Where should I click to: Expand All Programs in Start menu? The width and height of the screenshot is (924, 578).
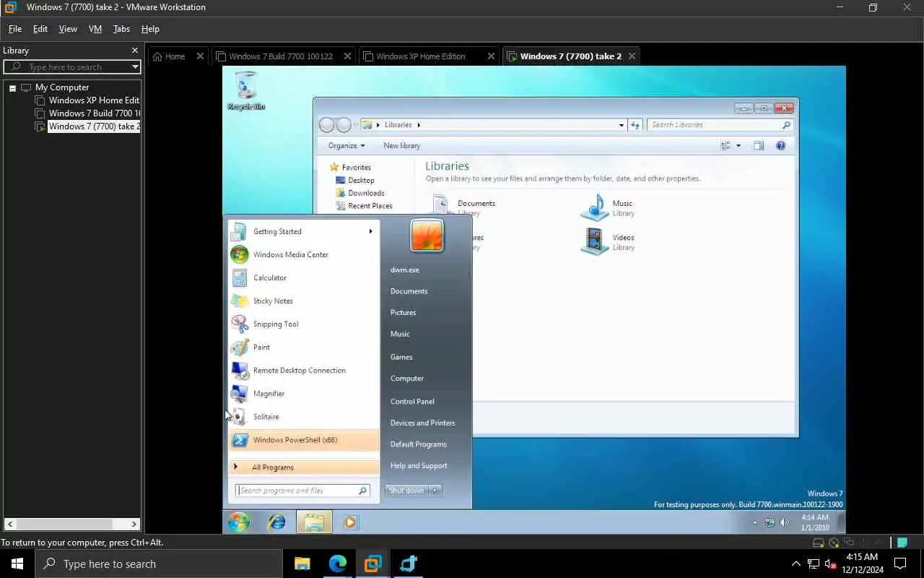[304, 467]
